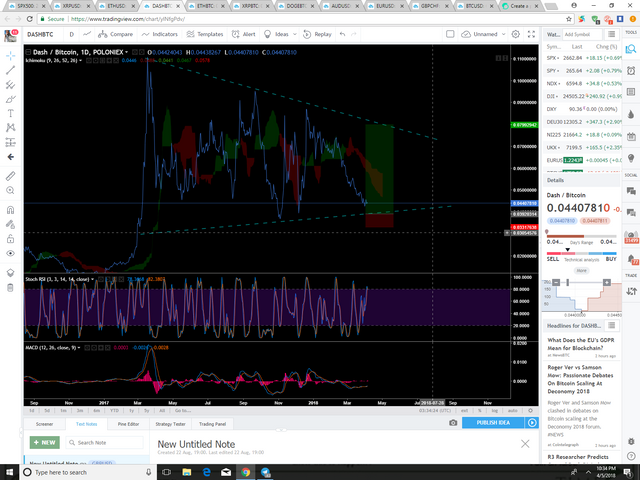
Task: Click the trash remove drawings icon
Action: click(11, 288)
